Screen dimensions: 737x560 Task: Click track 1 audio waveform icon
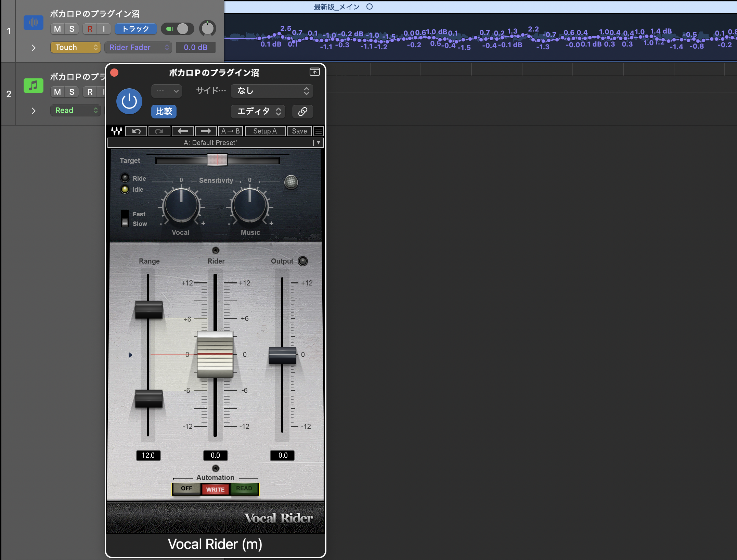point(34,23)
